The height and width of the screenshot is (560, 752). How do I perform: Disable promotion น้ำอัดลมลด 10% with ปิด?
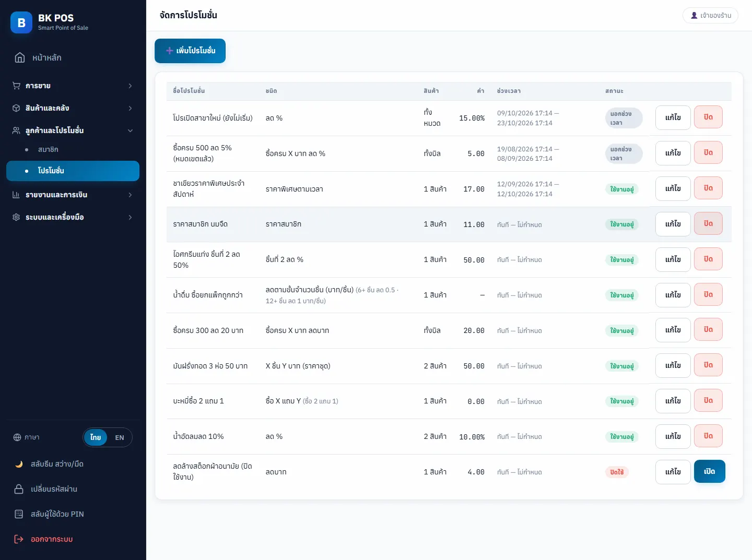[708, 436]
